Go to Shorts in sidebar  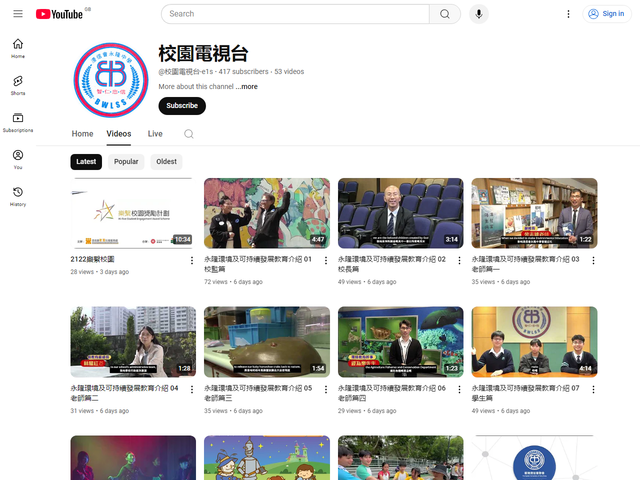18,85
